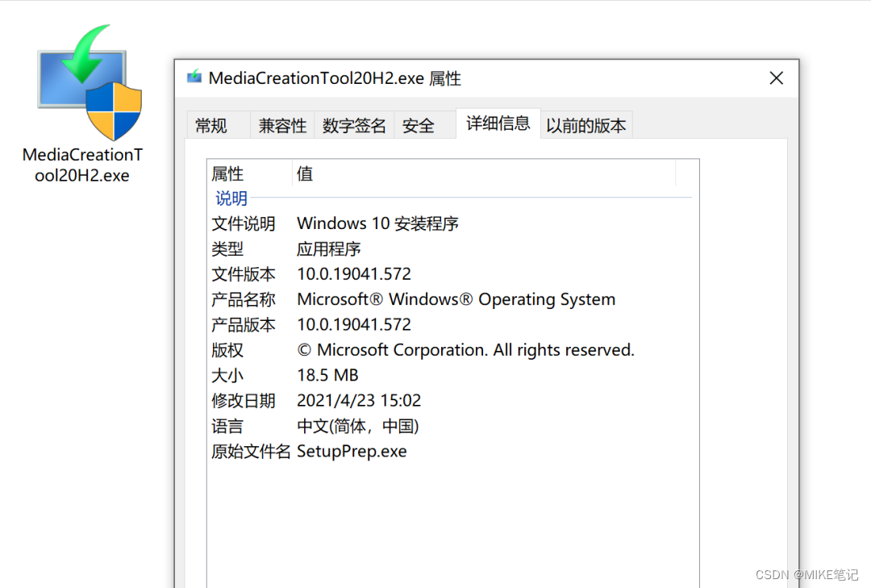Select the 版权 row label
Viewport: 871px width, 588px height.
227,350
